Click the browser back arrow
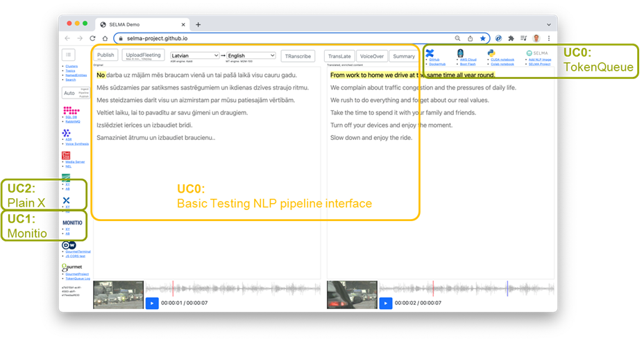644x341 pixels. [67, 38]
